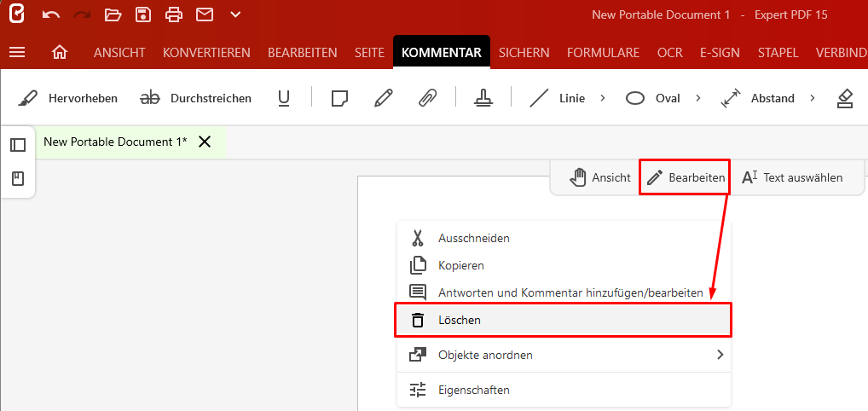Open file with folder icon

[x=113, y=15]
